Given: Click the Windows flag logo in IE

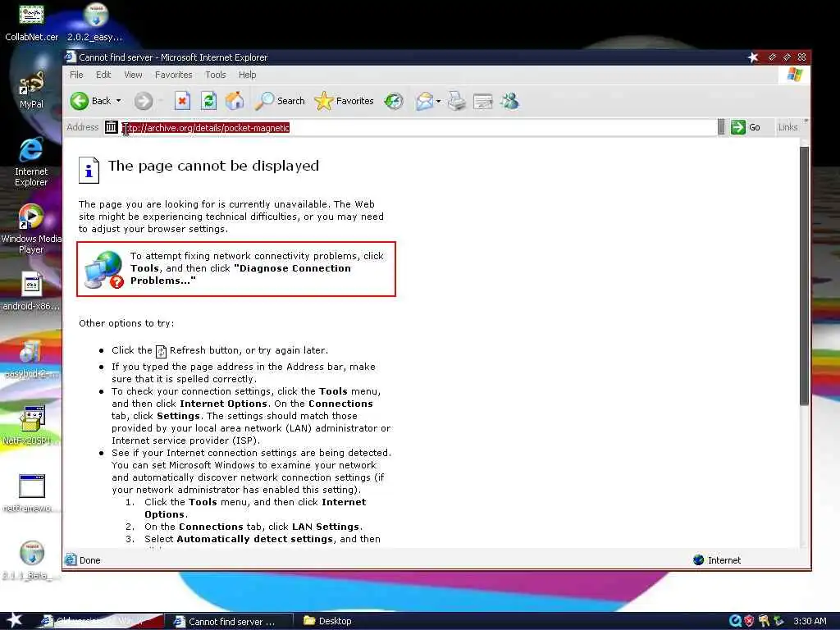Looking at the screenshot, I should point(794,75).
